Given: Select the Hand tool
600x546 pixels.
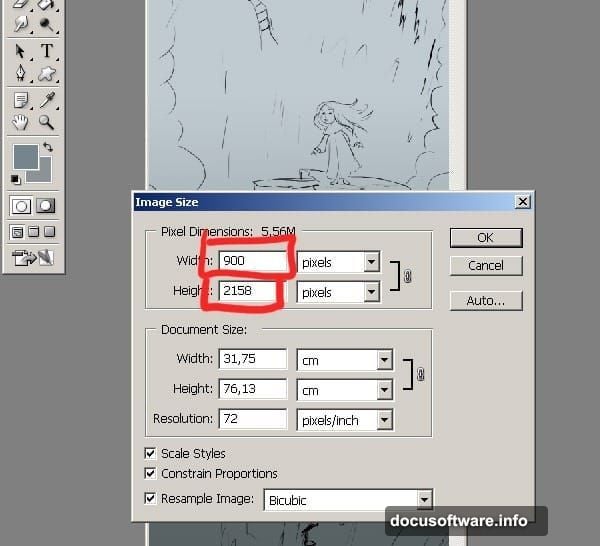Looking at the screenshot, I should pos(20,123).
